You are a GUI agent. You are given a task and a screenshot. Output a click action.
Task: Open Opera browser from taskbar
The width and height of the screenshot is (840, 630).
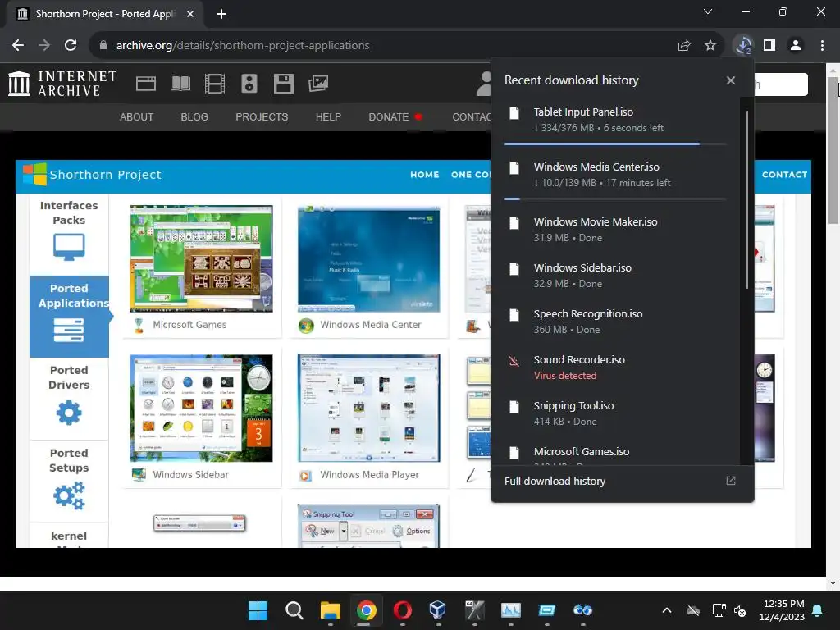click(x=402, y=610)
